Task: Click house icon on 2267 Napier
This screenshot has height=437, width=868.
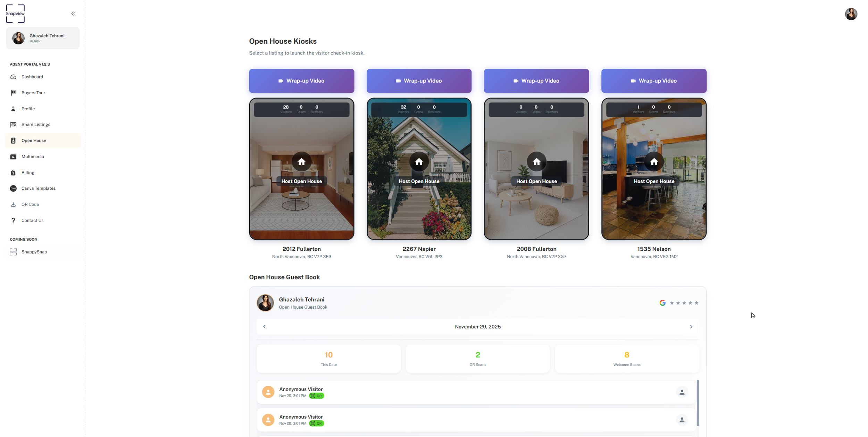Action: [419, 162]
